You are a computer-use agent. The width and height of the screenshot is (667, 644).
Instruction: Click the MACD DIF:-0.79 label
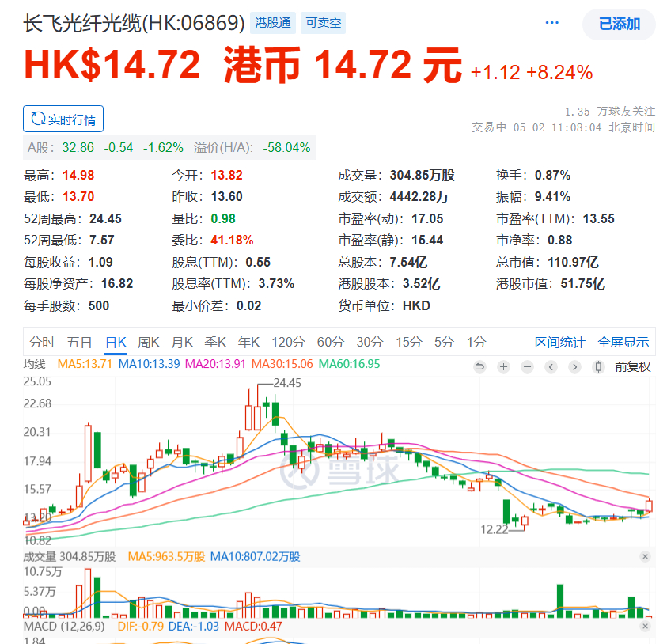[140, 626]
